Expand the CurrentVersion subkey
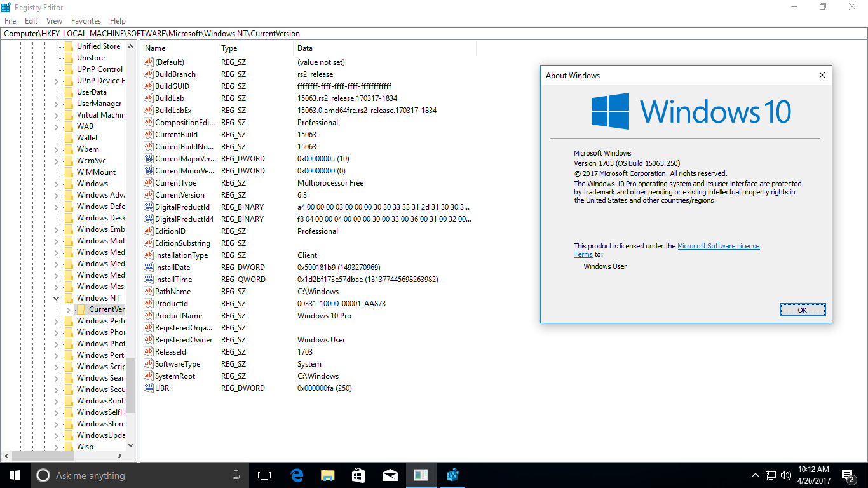868x488 pixels. (68, 309)
